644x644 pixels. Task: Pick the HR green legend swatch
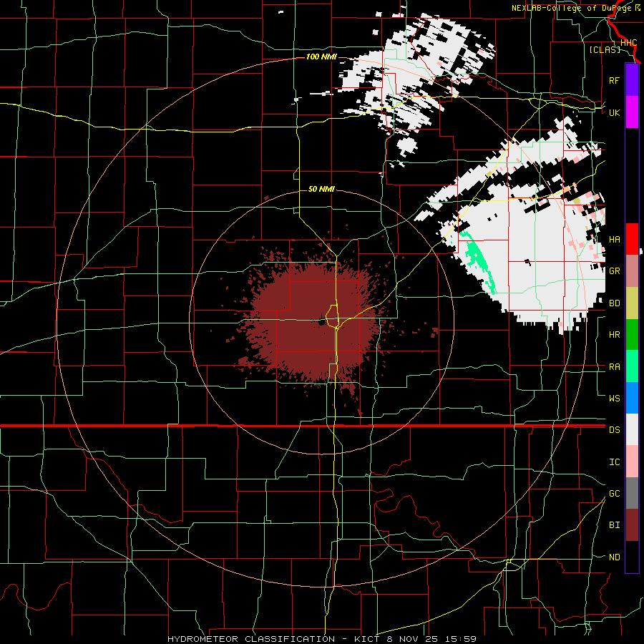(632, 335)
